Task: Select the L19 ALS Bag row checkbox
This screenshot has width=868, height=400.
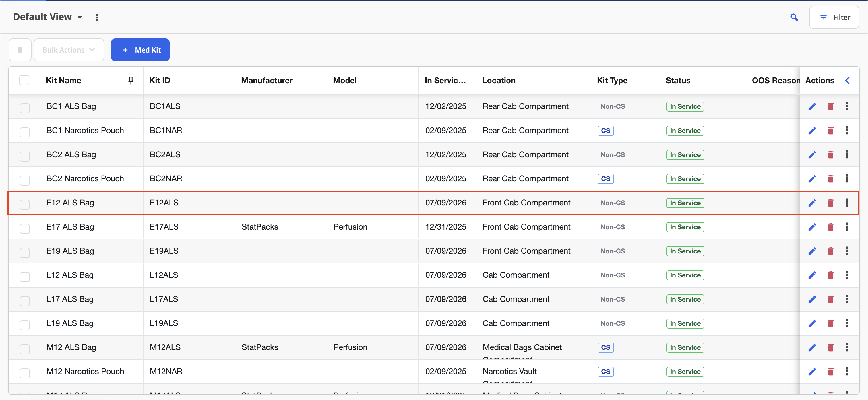Action: point(25,325)
